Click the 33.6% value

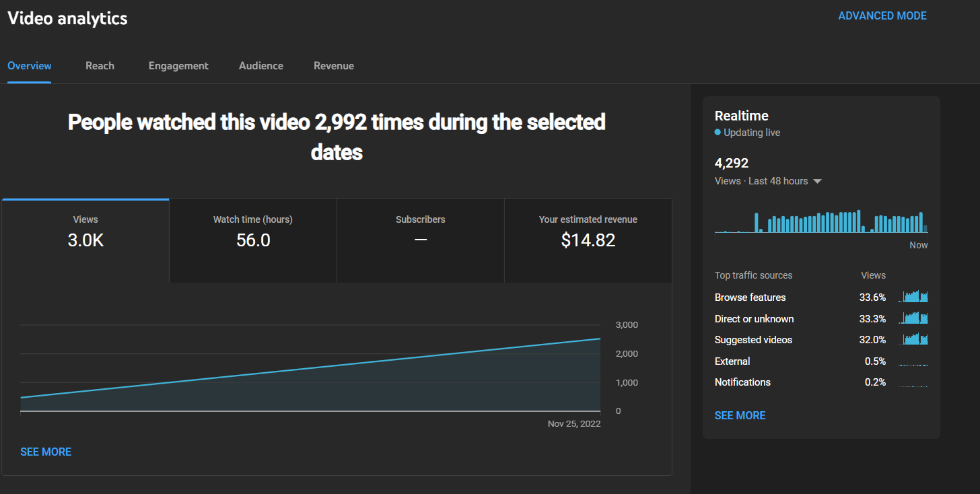(872, 297)
